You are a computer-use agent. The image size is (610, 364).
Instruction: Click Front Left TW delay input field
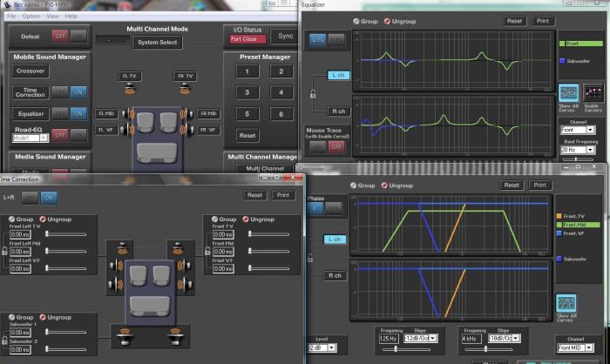tap(21, 235)
